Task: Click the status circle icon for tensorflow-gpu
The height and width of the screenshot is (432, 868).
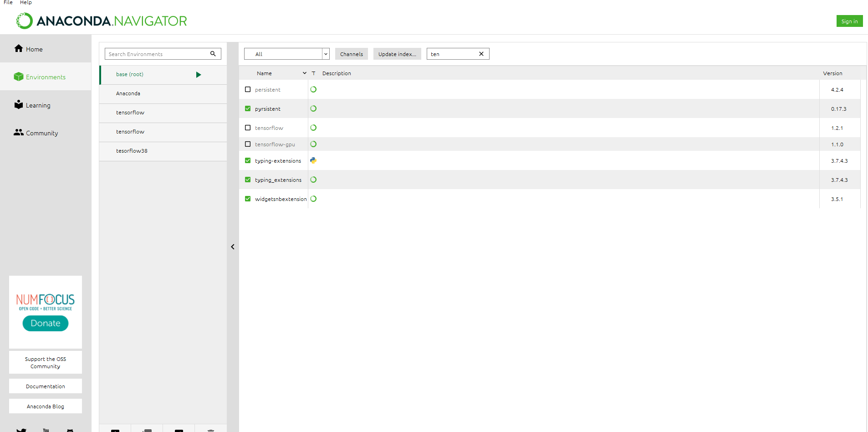Action: click(313, 144)
